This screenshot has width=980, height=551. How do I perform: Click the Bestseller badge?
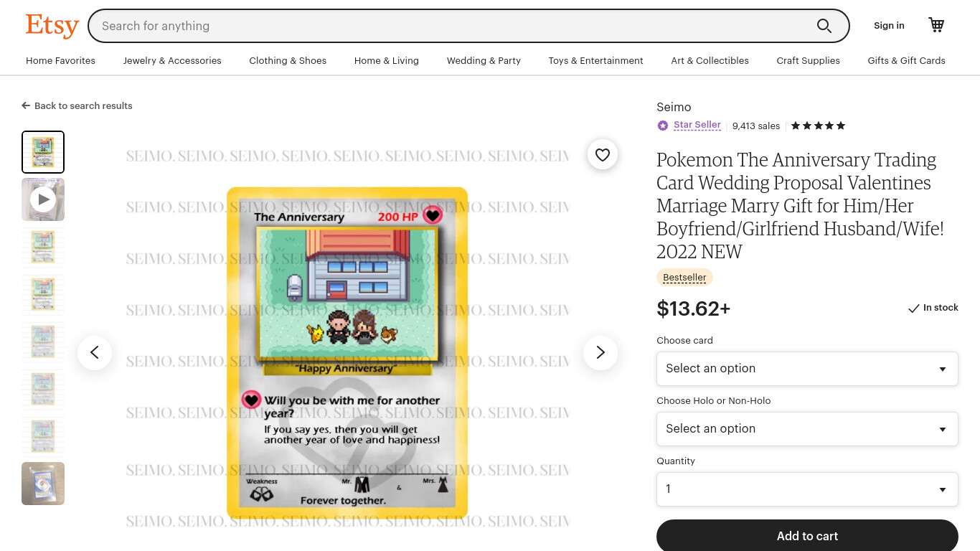pos(684,278)
